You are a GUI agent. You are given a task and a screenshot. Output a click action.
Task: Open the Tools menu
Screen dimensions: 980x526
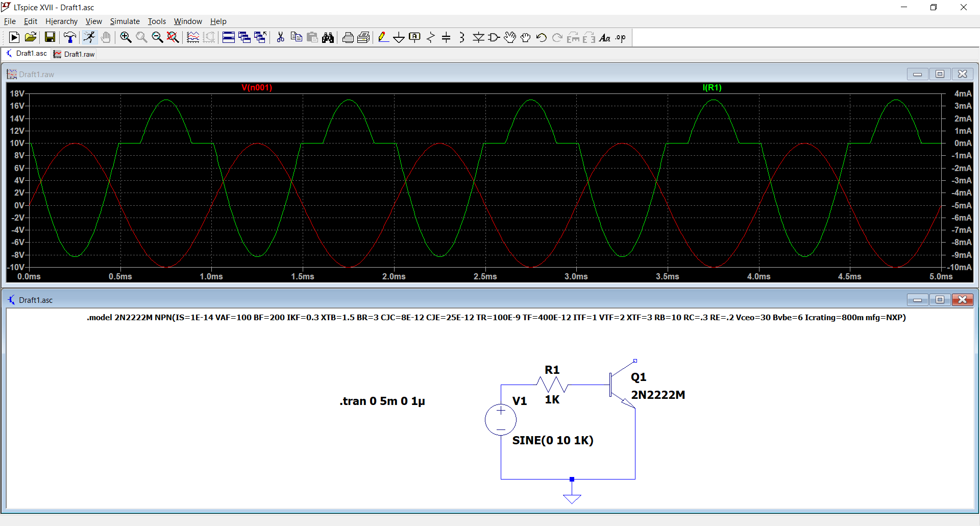click(x=157, y=21)
